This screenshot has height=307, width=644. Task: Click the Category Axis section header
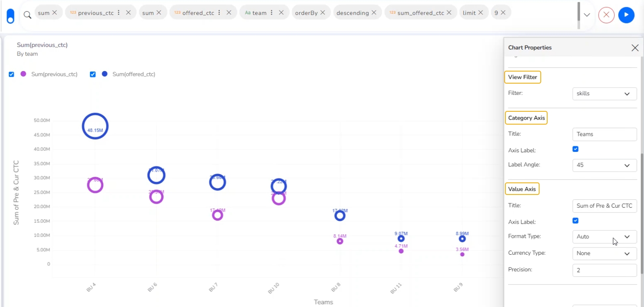tap(526, 118)
